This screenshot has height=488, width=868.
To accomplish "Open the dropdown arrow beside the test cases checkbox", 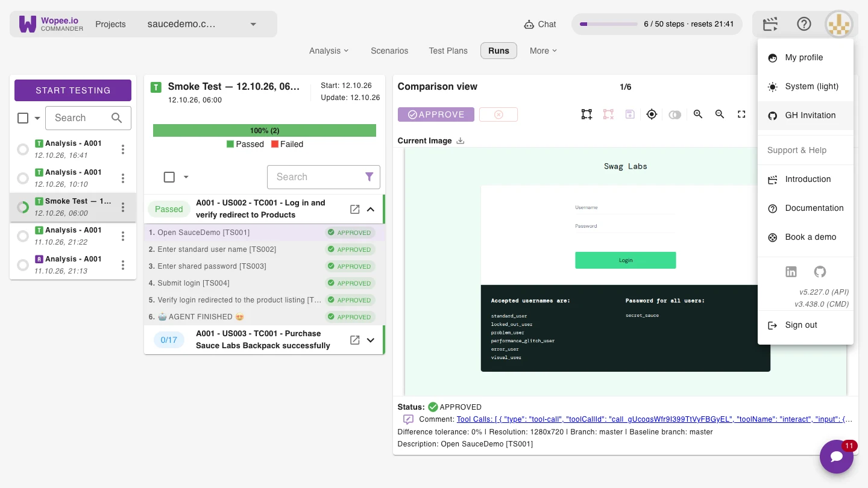I will [186, 177].
